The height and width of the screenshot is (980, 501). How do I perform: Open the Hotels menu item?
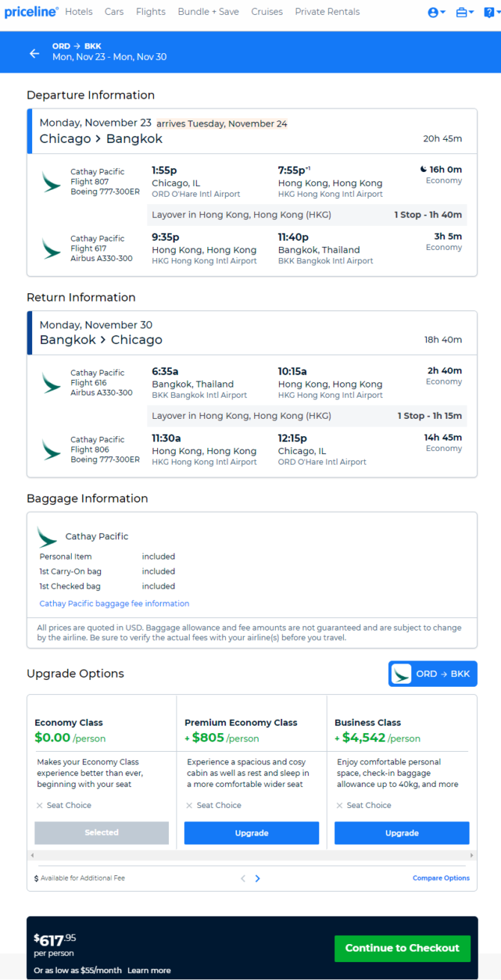[x=79, y=12]
